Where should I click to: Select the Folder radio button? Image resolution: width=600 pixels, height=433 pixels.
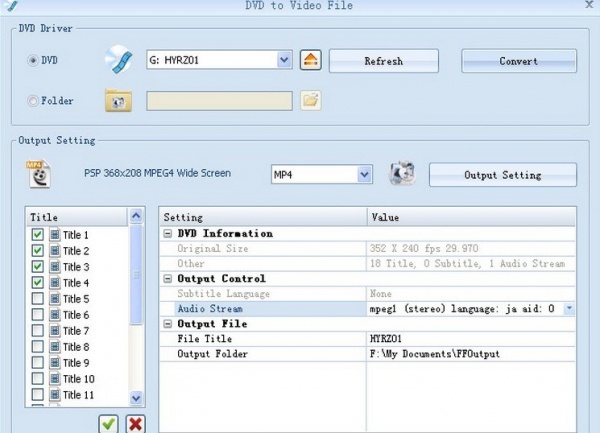coord(33,100)
